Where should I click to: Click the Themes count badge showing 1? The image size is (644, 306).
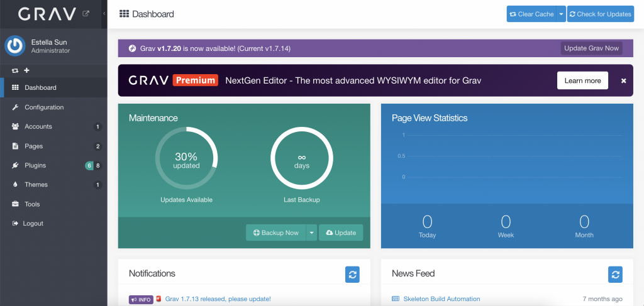[x=97, y=185]
